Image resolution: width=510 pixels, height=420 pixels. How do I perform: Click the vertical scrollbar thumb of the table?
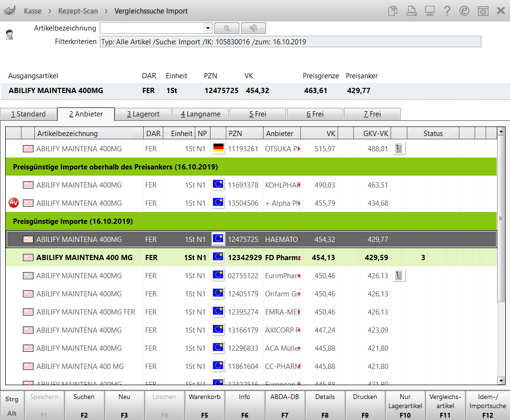coord(501,219)
